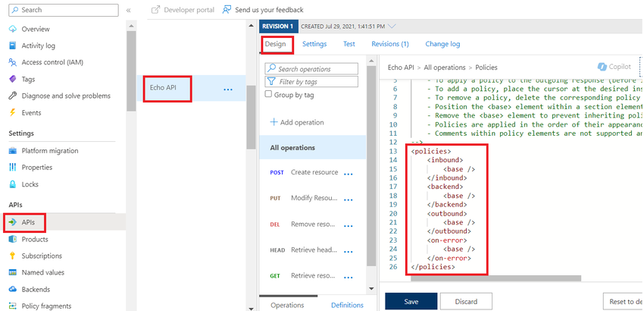Select Echo API in the API list
The width and height of the screenshot is (644, 311).
[x=191, y=89]
